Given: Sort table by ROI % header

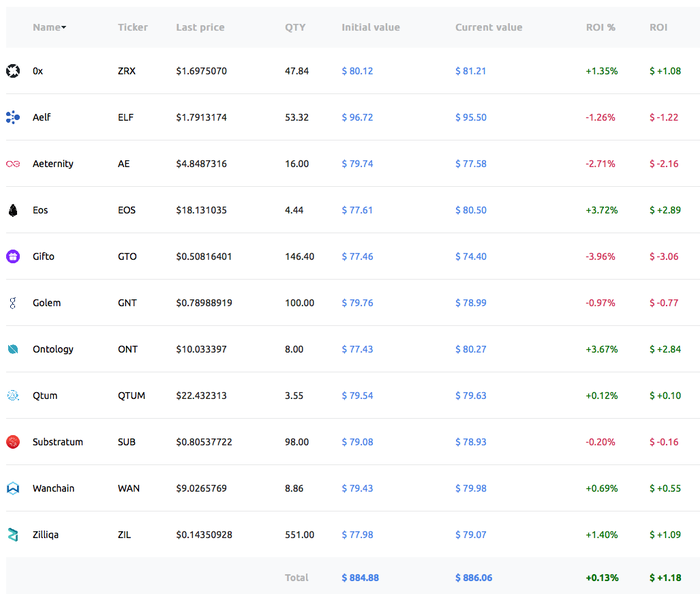Looking at the screenshot, I should click(x=600, y=27).
